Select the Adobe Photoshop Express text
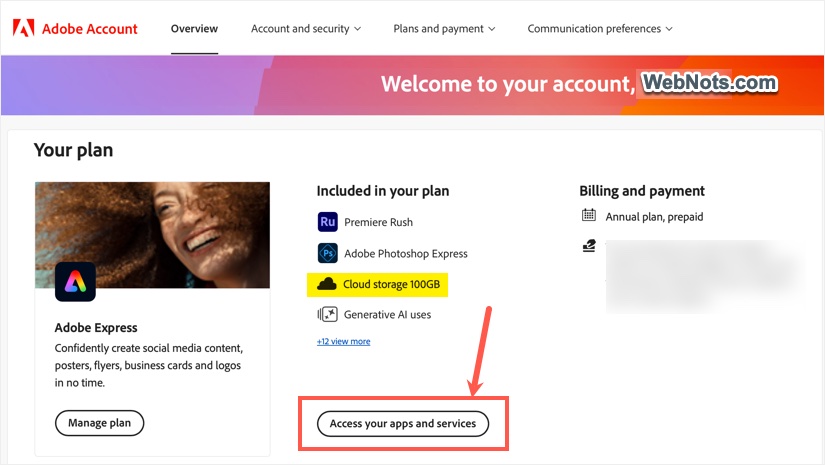 pyautogui.click(x=406, y=254)
